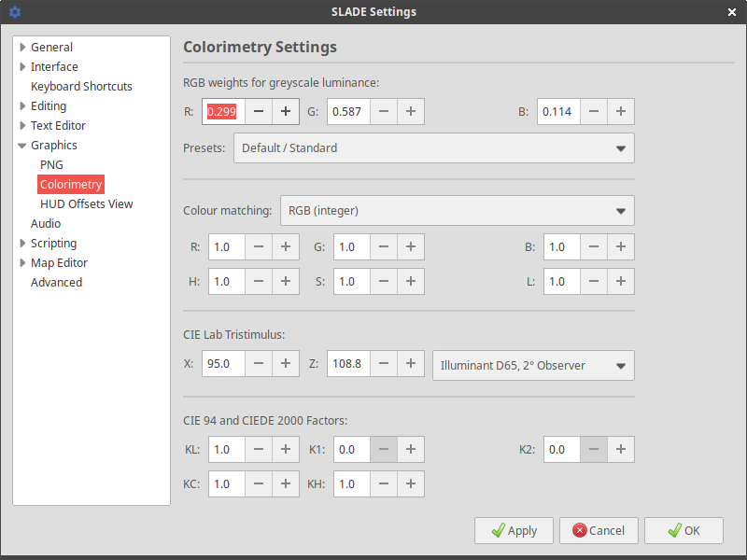The width and height of the screenshot is (747, 560).
Task: Increase the CIE Lab X tristimulus value
Action: pyautogui.click(x=286, y=364)
